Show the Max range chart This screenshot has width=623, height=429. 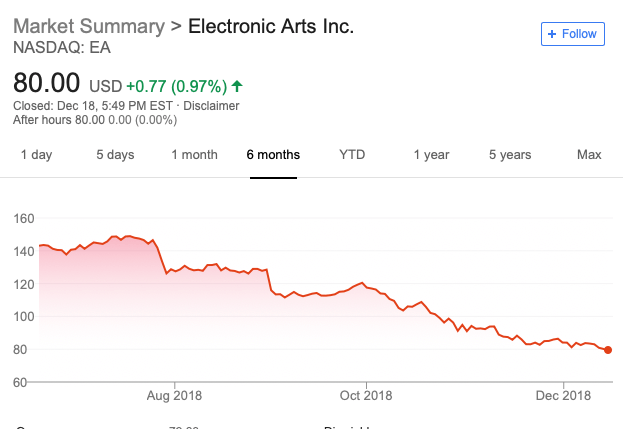pyautogui.click(x=589, y=155)
